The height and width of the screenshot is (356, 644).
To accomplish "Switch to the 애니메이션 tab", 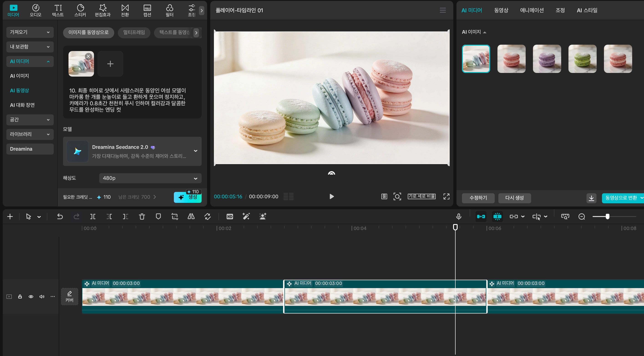I will [532, 10].
